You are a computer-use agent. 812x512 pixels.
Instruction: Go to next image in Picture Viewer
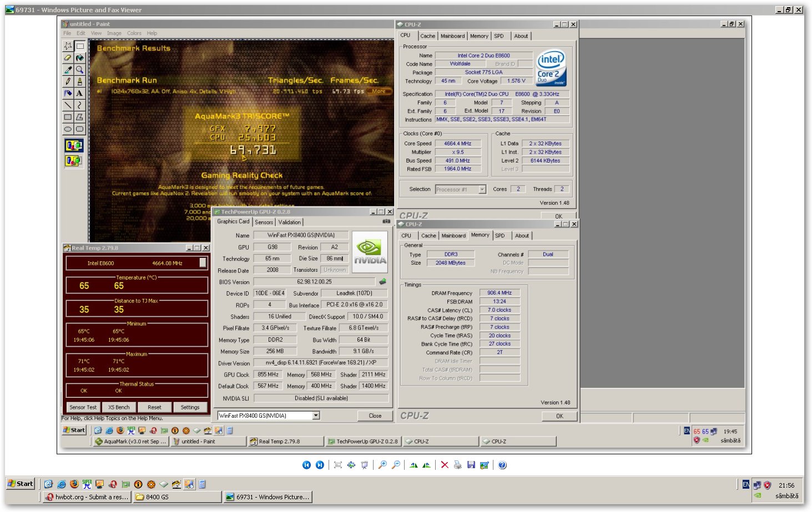(x=320, y=465)
